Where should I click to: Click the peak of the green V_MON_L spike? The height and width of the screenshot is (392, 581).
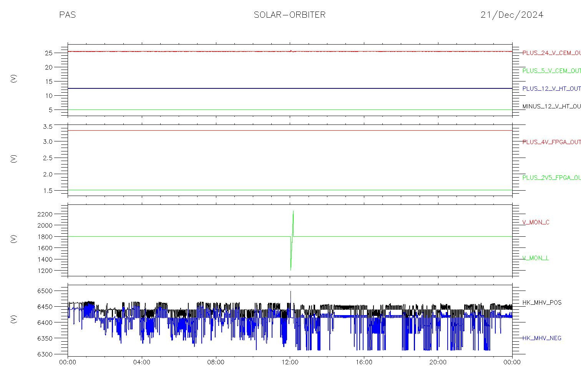click(x=293, y=211)
